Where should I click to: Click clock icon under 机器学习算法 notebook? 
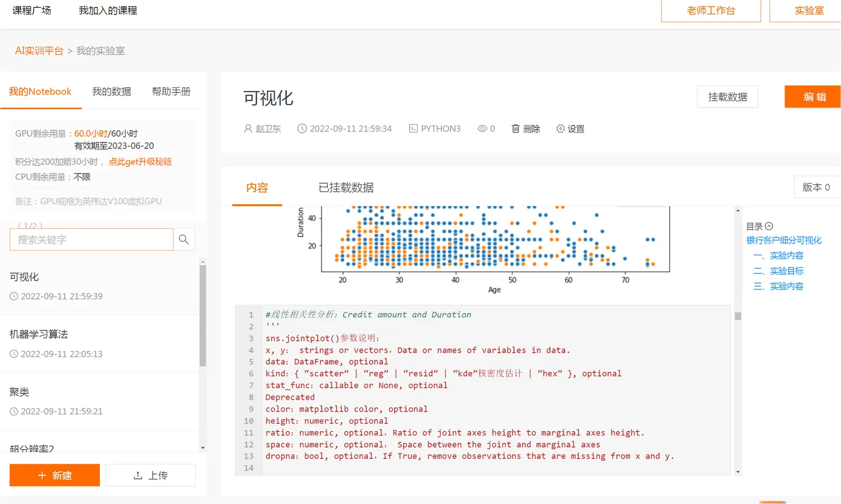[x=14, y=354]
